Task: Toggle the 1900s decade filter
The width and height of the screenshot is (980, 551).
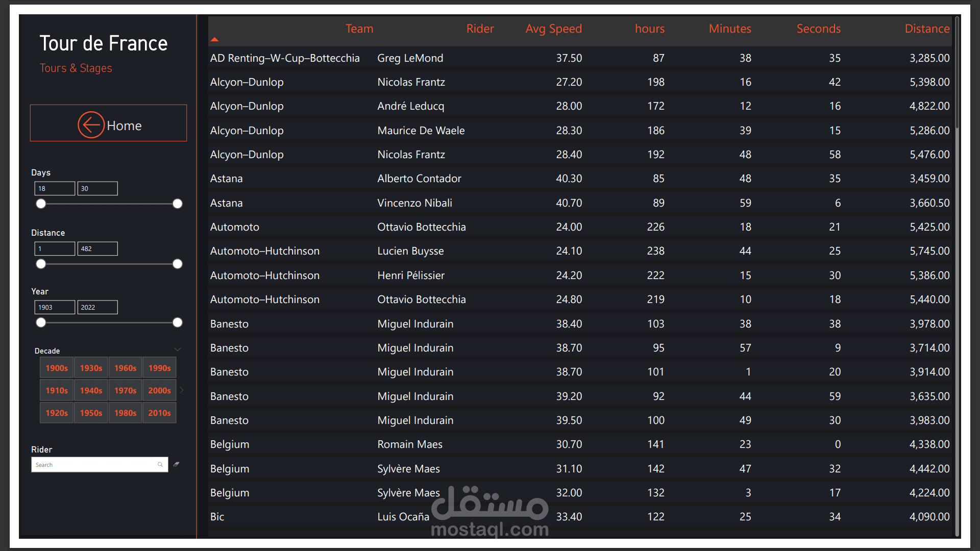Action: pyautogui.click(x=57, y=368)
